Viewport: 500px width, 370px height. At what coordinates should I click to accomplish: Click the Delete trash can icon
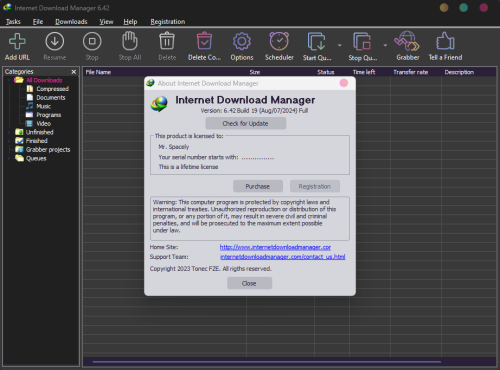click(167, 41)
